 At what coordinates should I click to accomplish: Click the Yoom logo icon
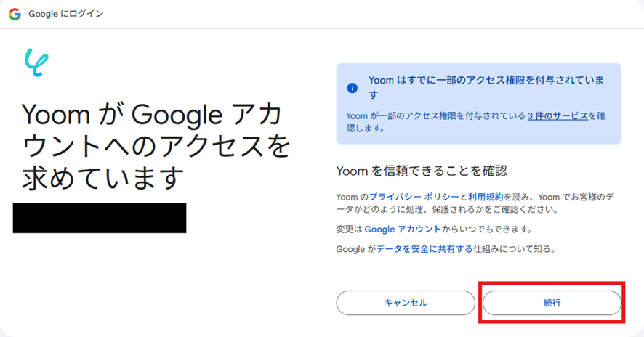pyautogui.click(x=36, y=62)
